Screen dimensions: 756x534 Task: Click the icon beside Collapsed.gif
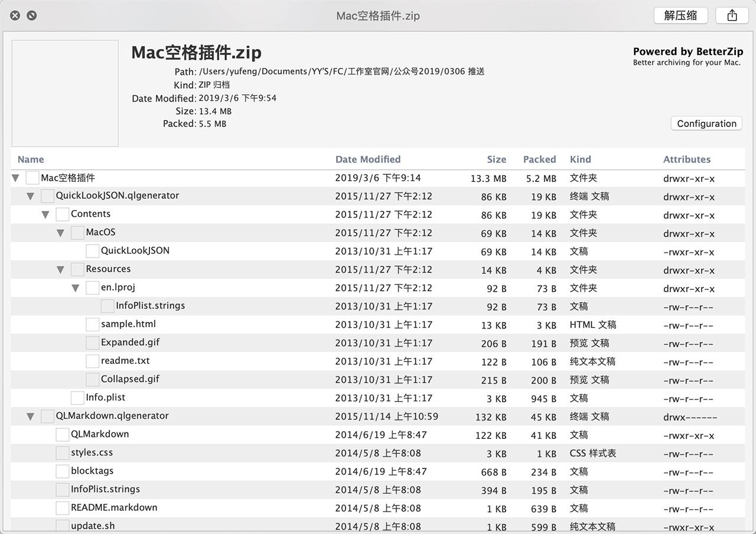92,379
